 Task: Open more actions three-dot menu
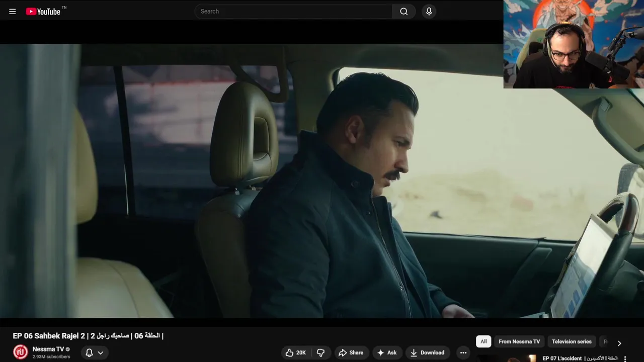click(x=463, y=352)
